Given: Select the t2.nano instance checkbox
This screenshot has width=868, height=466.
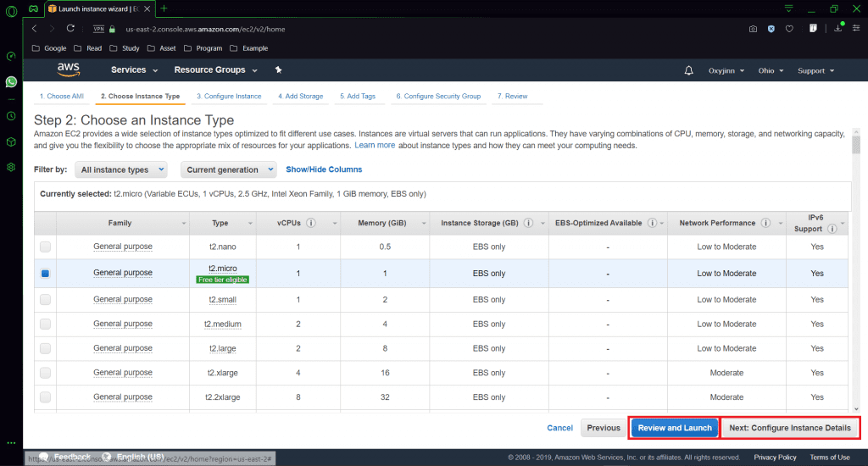Looking at the screenshot, I should tap(45, 247).
